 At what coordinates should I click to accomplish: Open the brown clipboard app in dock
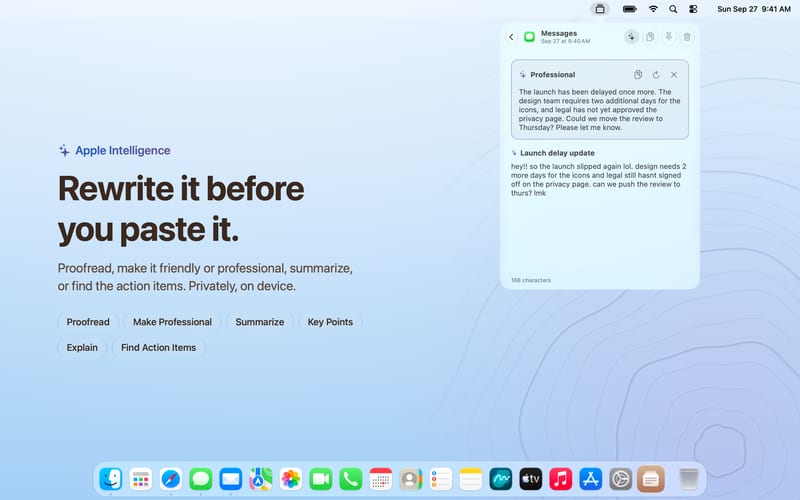coord(651,479)
